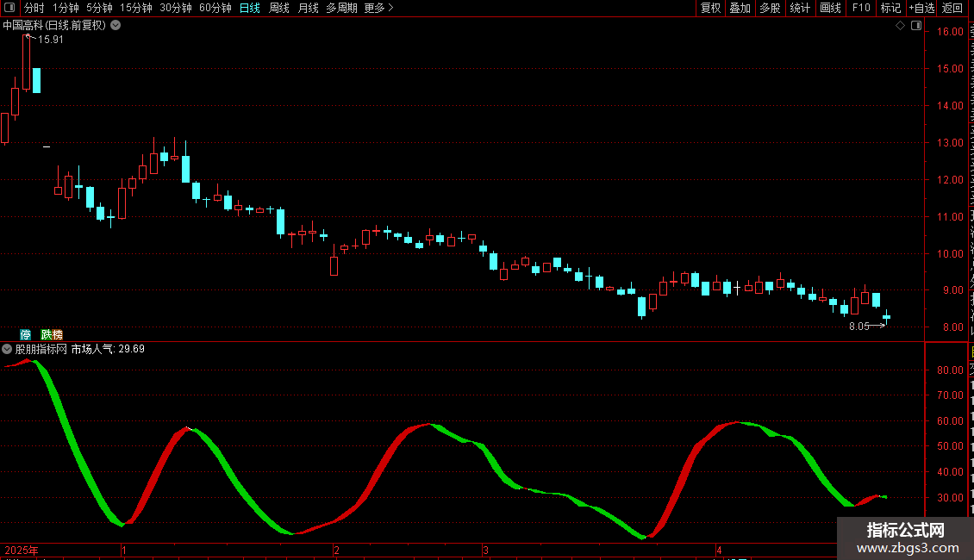Click the month 3 marker on time axis
This screenshot has height=560, width=974.
click(x=486, y=551)
